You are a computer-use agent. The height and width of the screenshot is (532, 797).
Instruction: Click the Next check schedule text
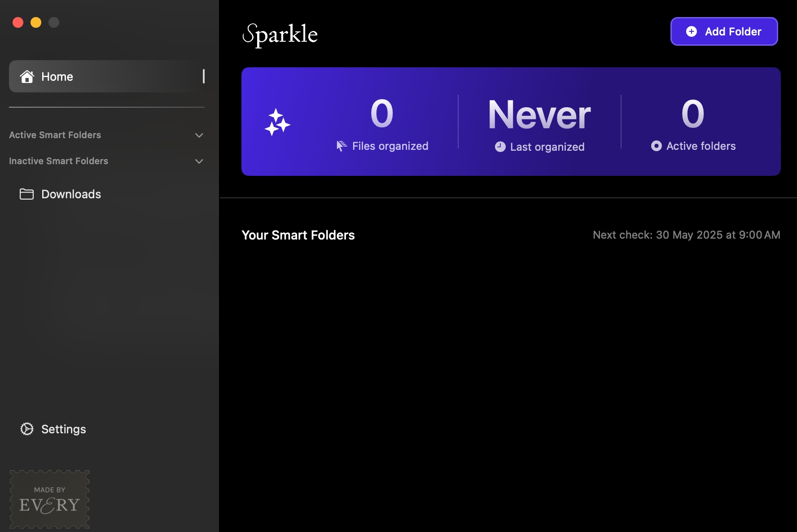[x=686, y=235]
